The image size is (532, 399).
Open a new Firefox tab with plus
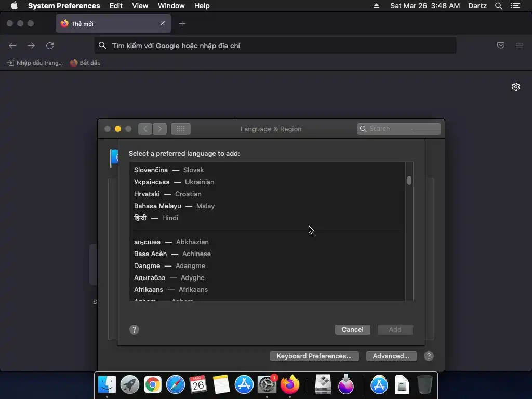pos(182,24)
